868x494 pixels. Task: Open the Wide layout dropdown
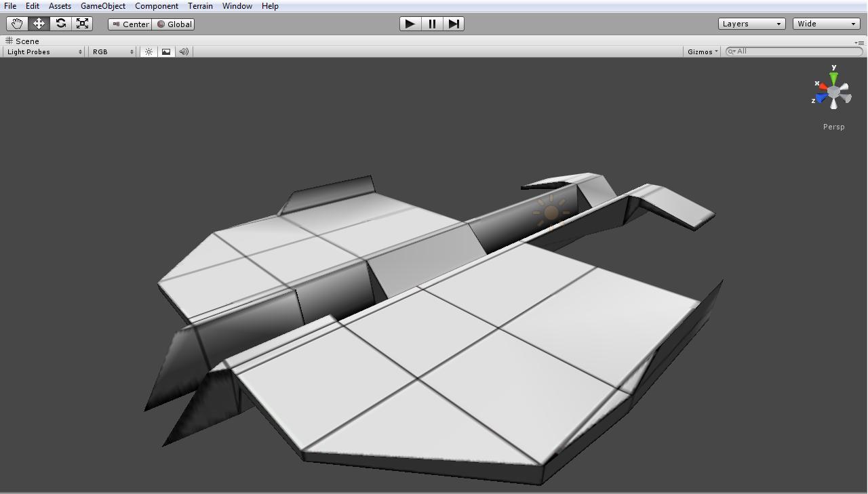(x=825, y=23)
